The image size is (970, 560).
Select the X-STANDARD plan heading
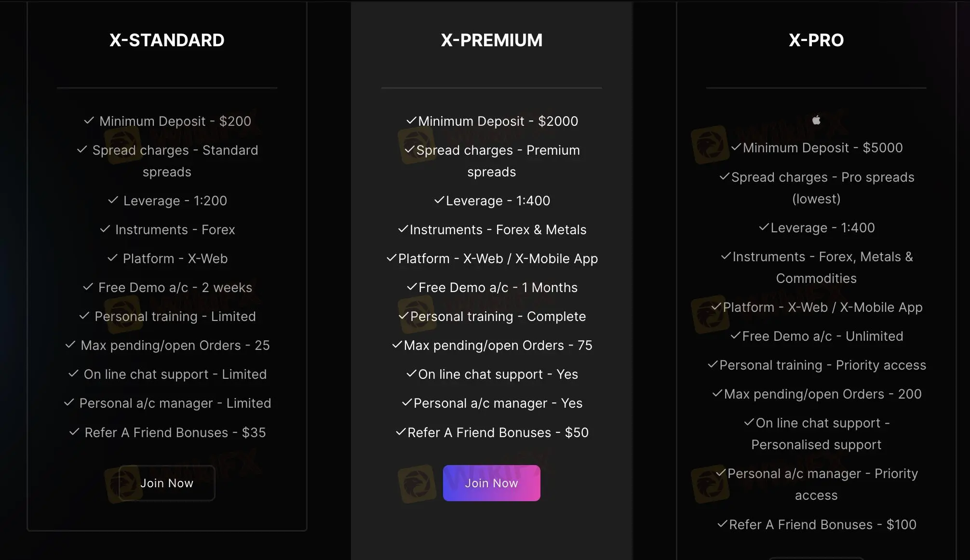point(167,40)
